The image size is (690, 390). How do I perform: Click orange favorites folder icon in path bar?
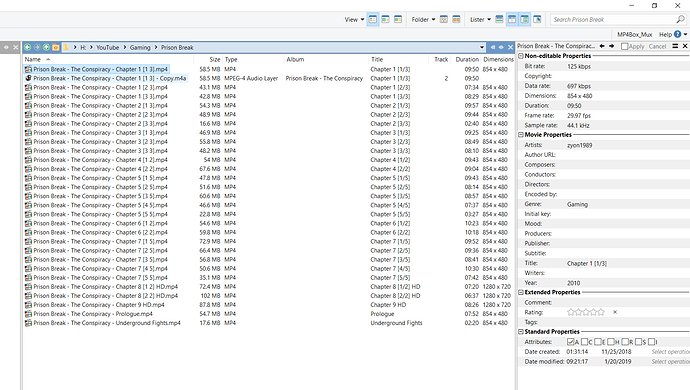pos(55,47)
